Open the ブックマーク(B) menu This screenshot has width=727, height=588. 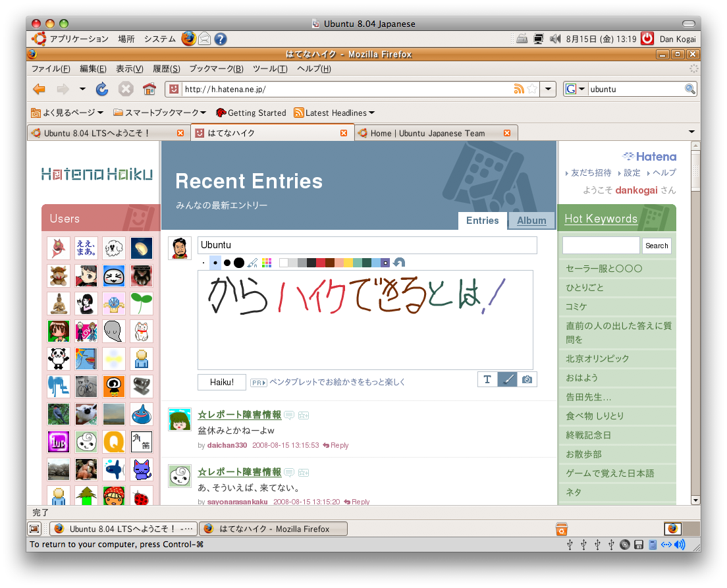[x=216, y=68]
